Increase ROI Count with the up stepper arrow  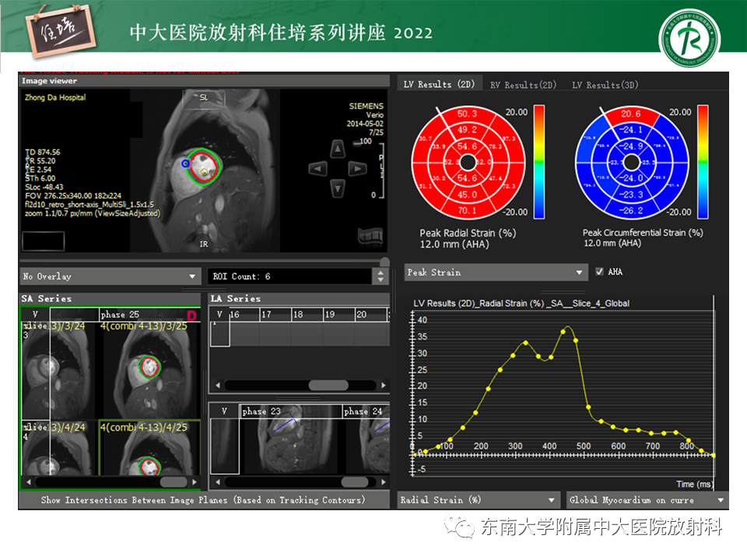click(x=381, y=273)
